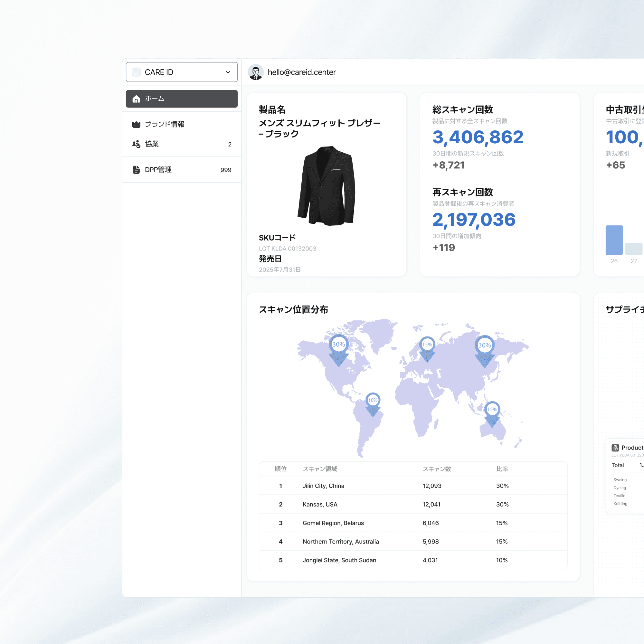The height and width of the screenshot is (644, 644).
Task: Click the document icon for DPP管理
Action: point(136,170)
